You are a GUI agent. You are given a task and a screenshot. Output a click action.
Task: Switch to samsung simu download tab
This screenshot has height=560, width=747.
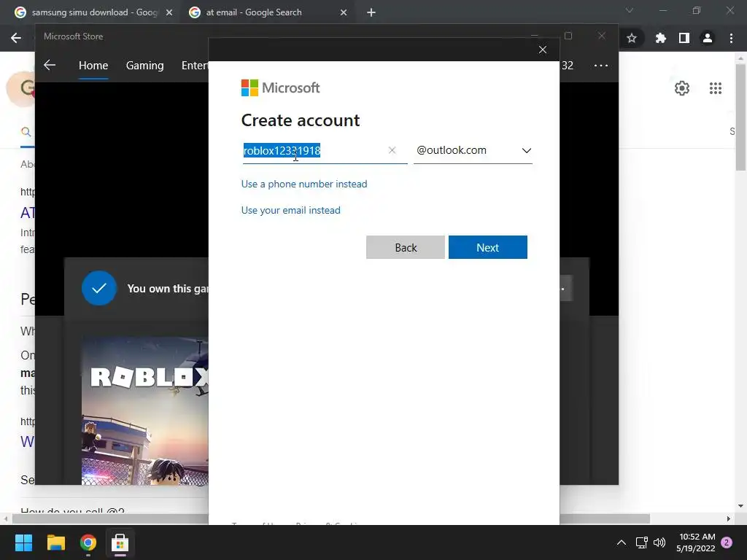(x=93, y=12)
